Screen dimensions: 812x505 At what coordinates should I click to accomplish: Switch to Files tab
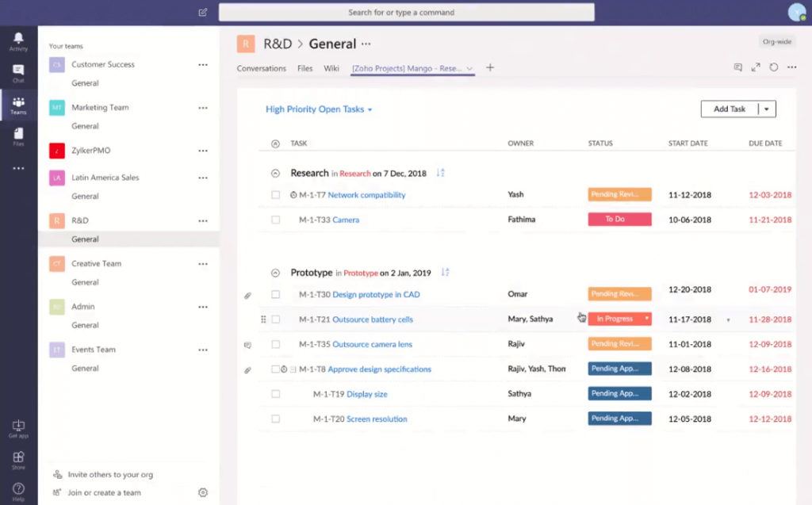tap(304, 68)
